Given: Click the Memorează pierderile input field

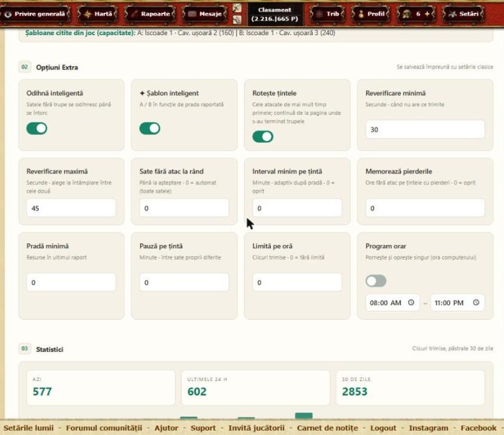Looking at the screenshot, I should [x=425, y=208].
